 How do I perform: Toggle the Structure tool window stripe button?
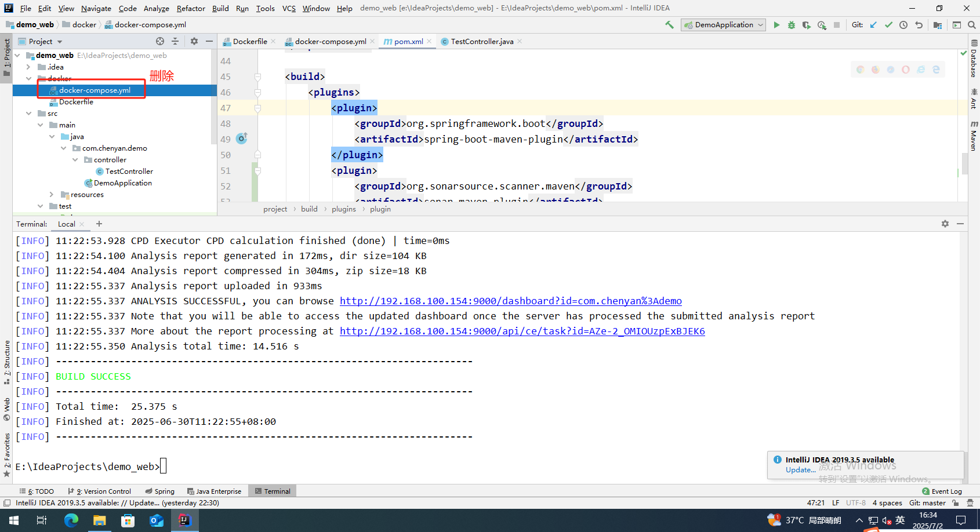coord(7,362)
